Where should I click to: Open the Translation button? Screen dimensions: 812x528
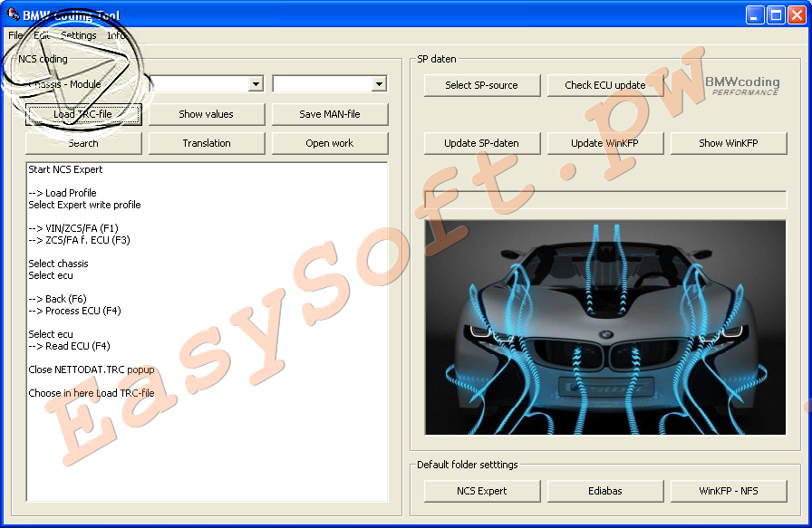(207, 143)
